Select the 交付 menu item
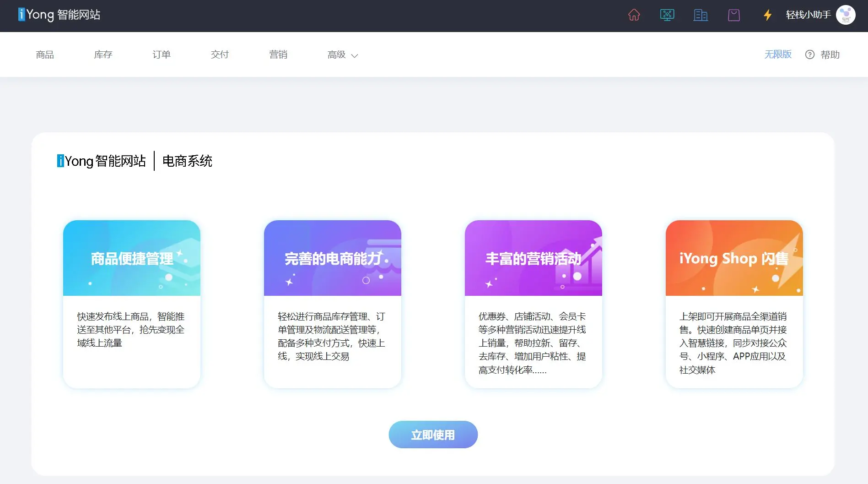 click(220, 54)
